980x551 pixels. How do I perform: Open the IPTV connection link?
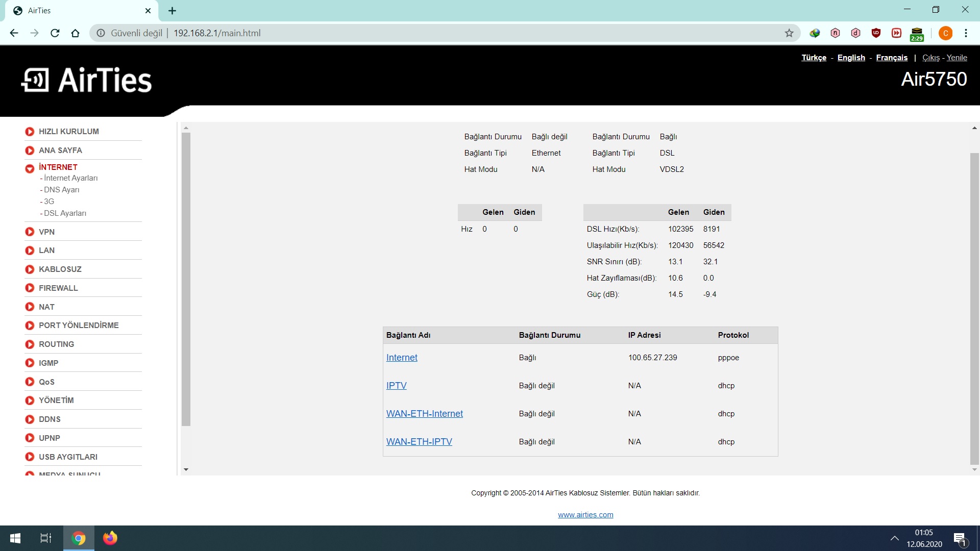click(x=396, y=386)
